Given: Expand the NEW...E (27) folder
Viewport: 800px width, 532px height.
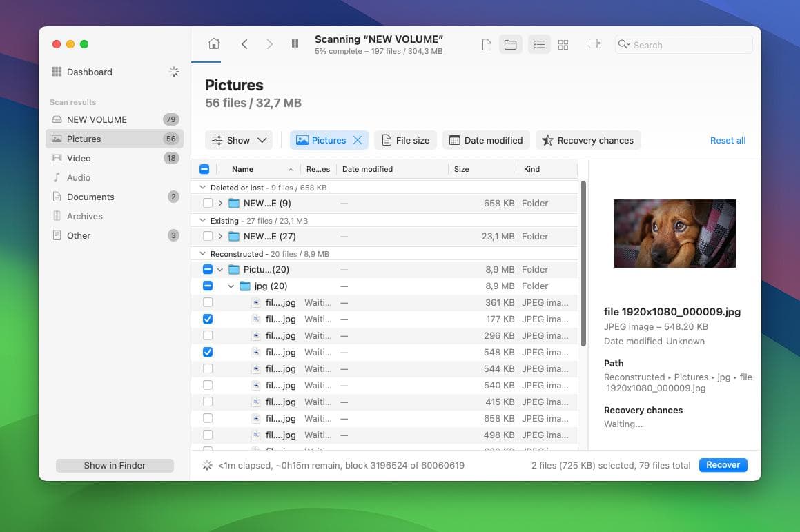Looking at the screenshot, I should click(220, 236).
